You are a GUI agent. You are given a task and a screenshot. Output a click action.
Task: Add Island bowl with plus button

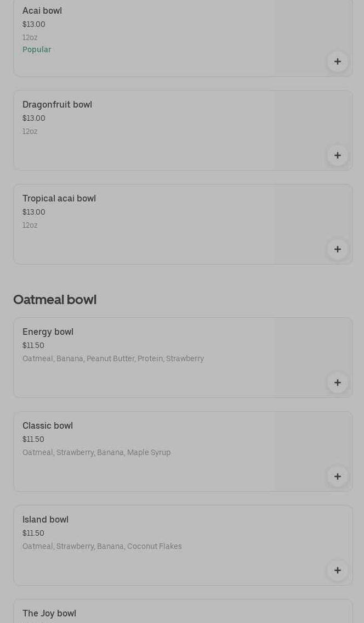[x=338, y=570]
